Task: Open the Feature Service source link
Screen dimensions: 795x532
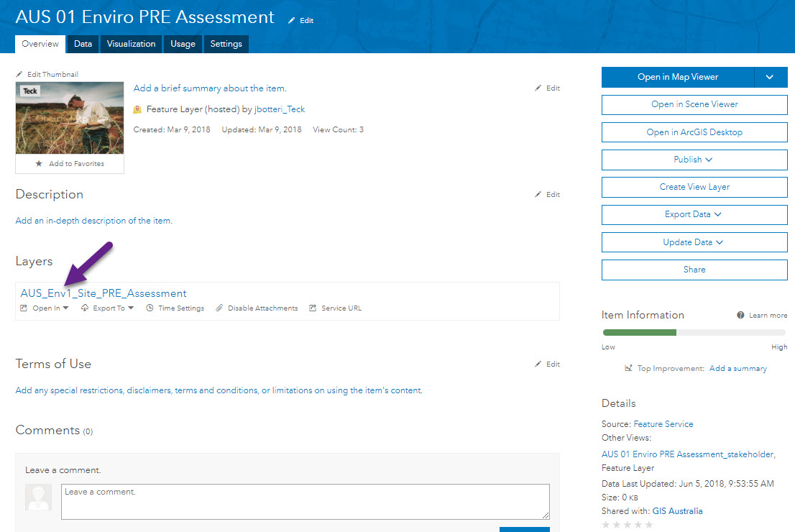Action: pos(663,424)
